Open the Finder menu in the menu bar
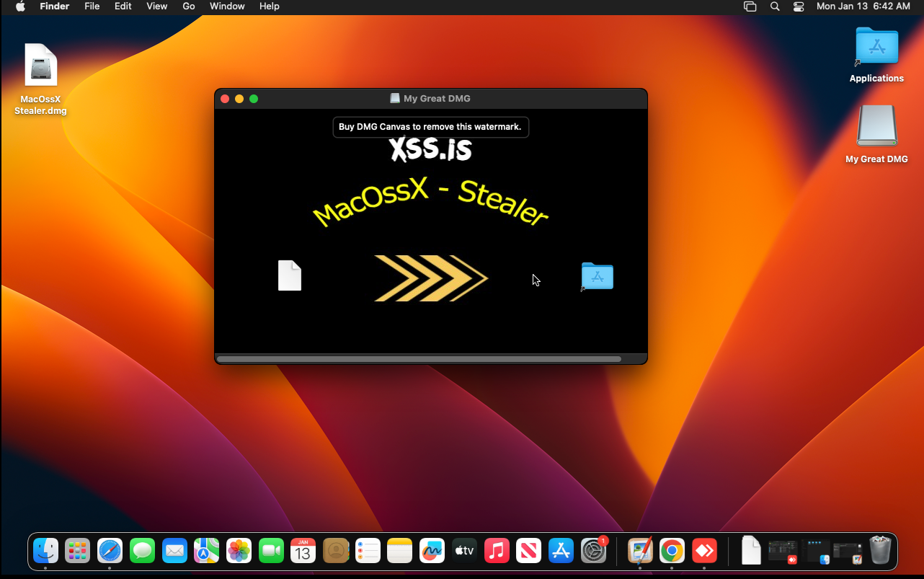Screen dimensions: 924x579 (x=55, y=6)
